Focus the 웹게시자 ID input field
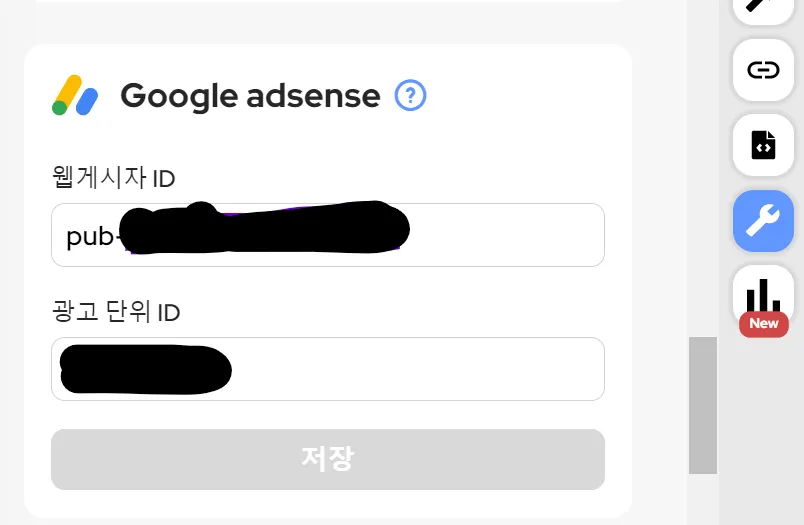804x525 pixels. click(x=500, y=236)
